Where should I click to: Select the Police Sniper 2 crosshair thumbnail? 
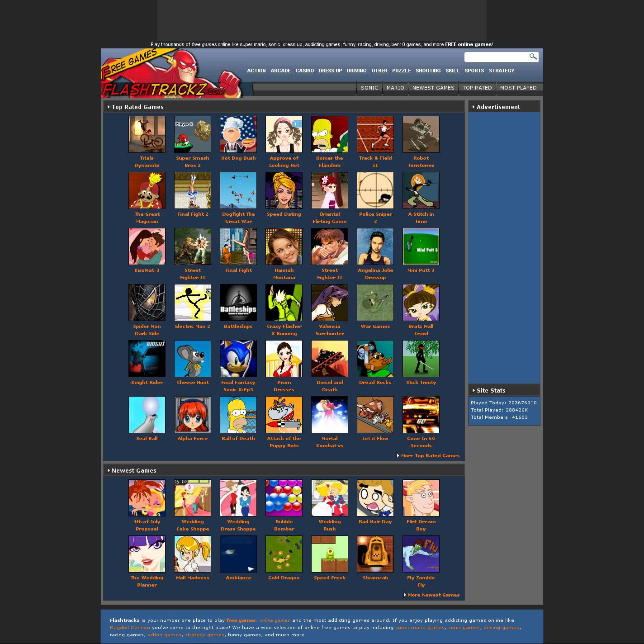pos(375,190)
